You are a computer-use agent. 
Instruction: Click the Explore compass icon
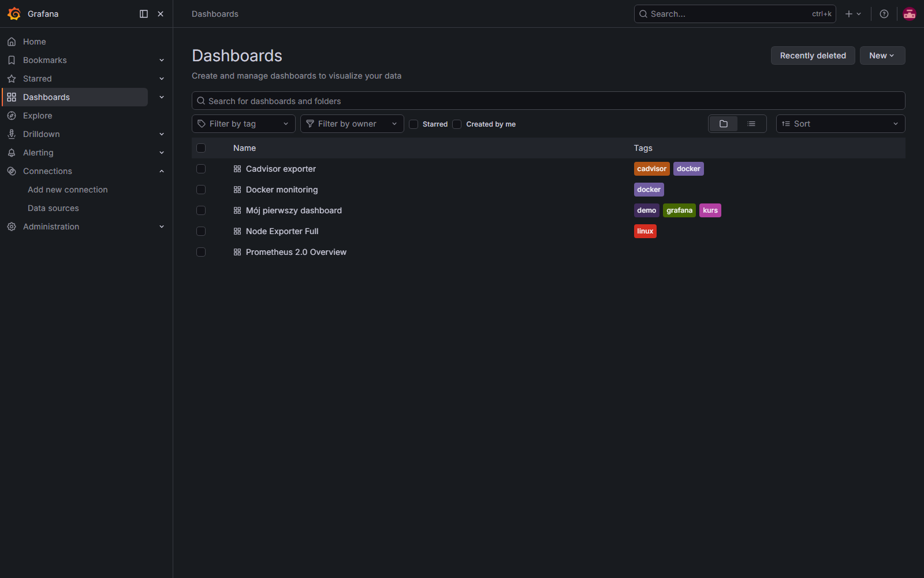[12, 116]
